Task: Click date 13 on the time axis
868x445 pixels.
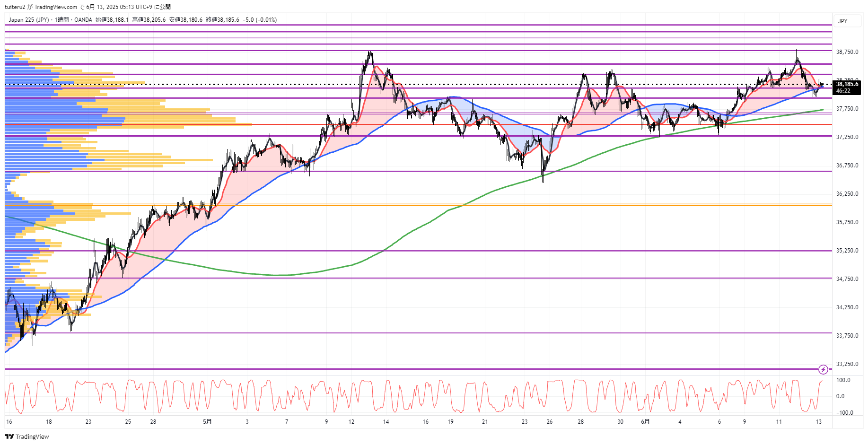Action: (818, 422)
